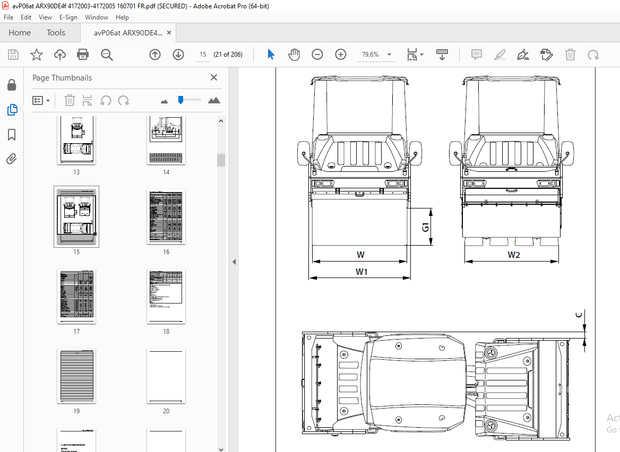Click the stamp tool icon in toolbar
620x452 pixels.
[x=546, y=55]
